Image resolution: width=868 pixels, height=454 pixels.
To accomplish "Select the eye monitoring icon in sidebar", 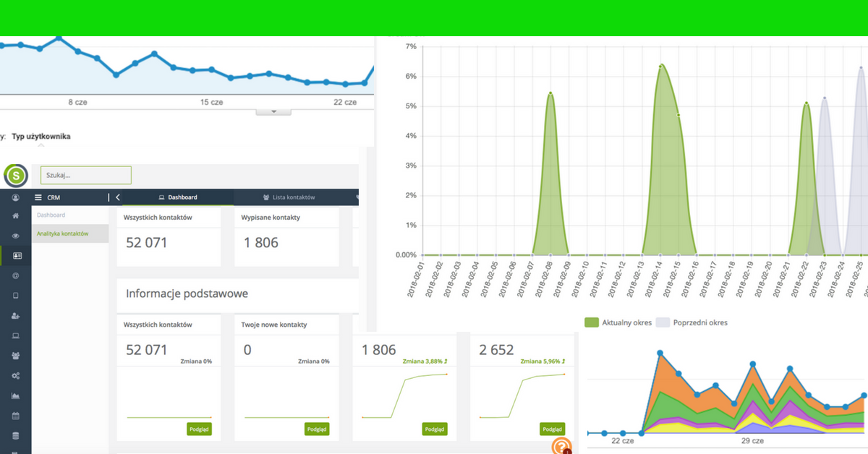I will (16, 236).
